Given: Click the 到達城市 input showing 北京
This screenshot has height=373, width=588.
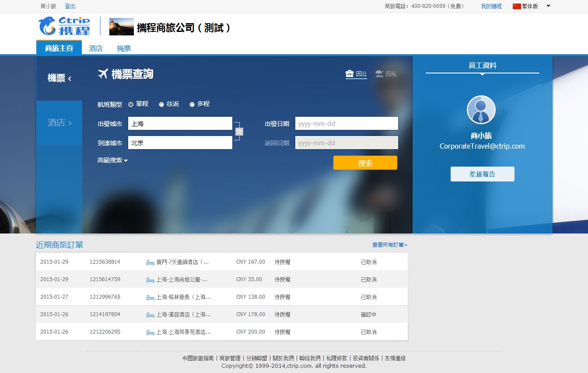Looking at the screenshot, I should 180,143.
